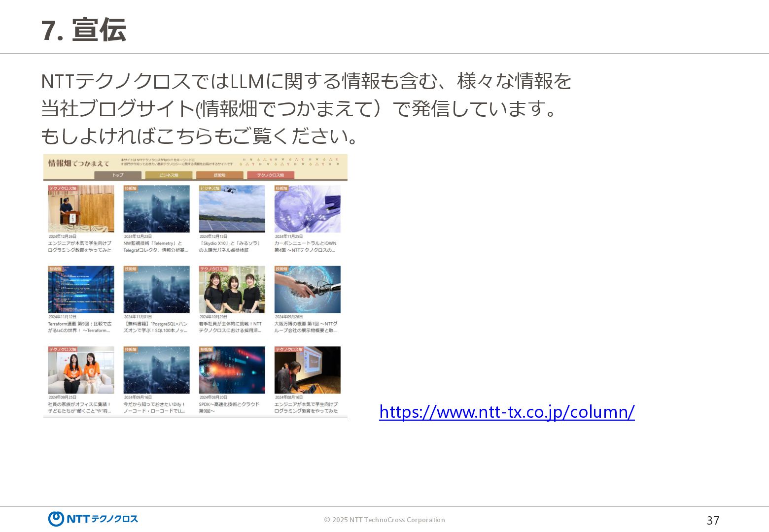Open the three women in black thumbnail
Image resolution: width=769 pixels, height=532 pixels.
[232, 290]
